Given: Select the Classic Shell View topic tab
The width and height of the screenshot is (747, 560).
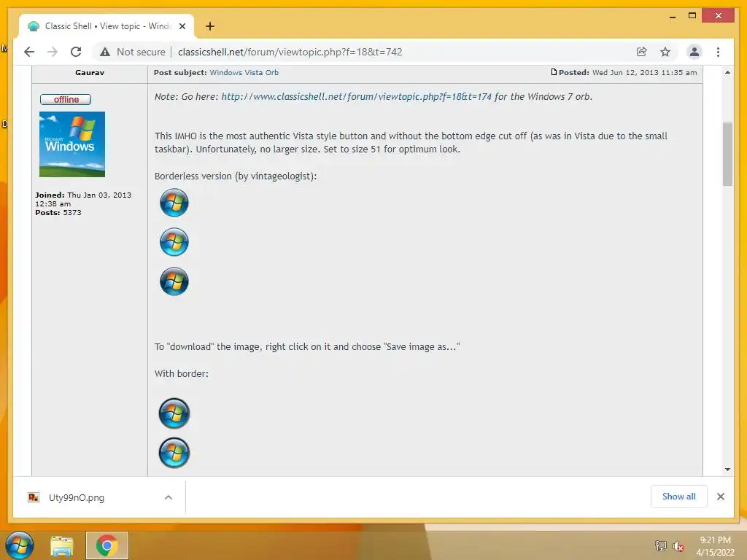Looking at the screenshot, I should [107, 26].
